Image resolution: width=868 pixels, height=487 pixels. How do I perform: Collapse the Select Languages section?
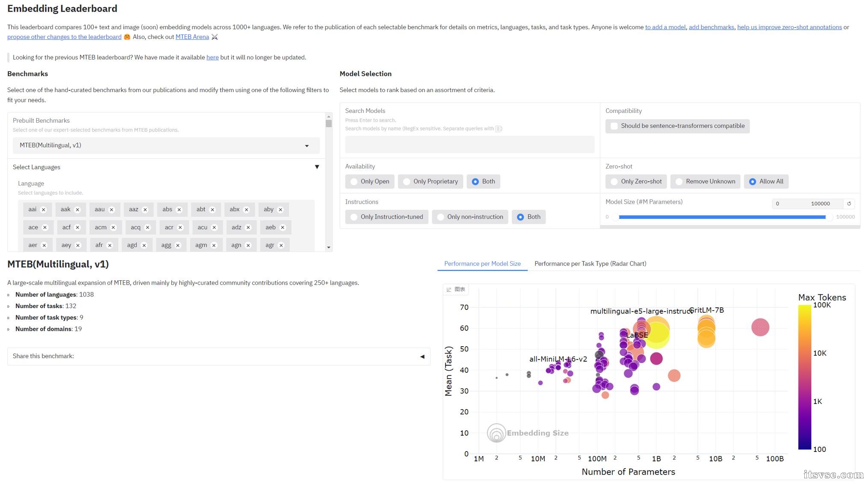point(317,167)
